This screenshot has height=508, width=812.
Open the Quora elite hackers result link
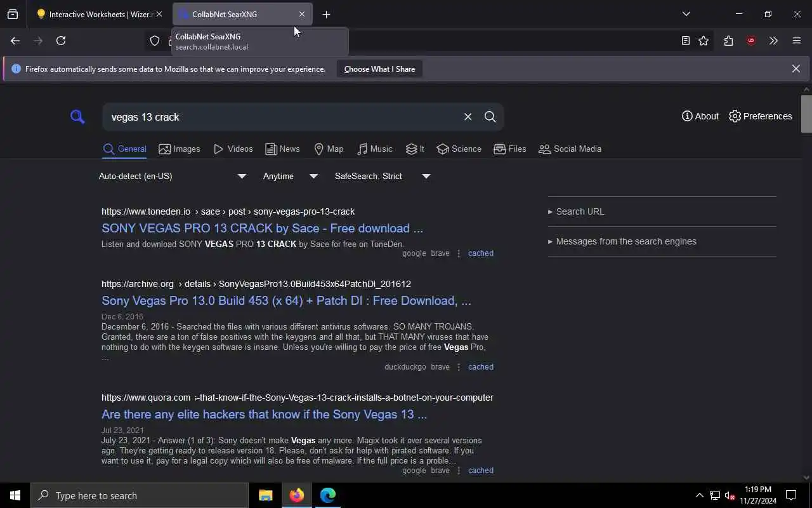tap(264, 414)
